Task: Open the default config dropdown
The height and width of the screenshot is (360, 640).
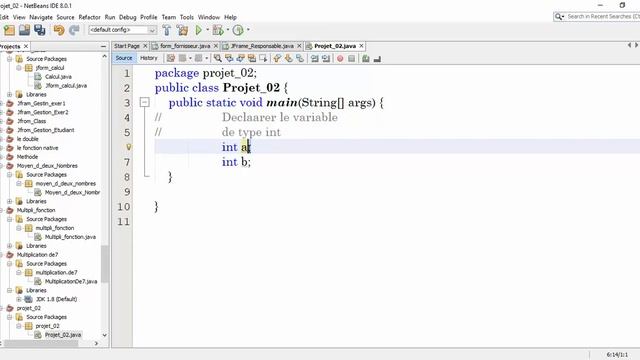Action: coord(152,30)
